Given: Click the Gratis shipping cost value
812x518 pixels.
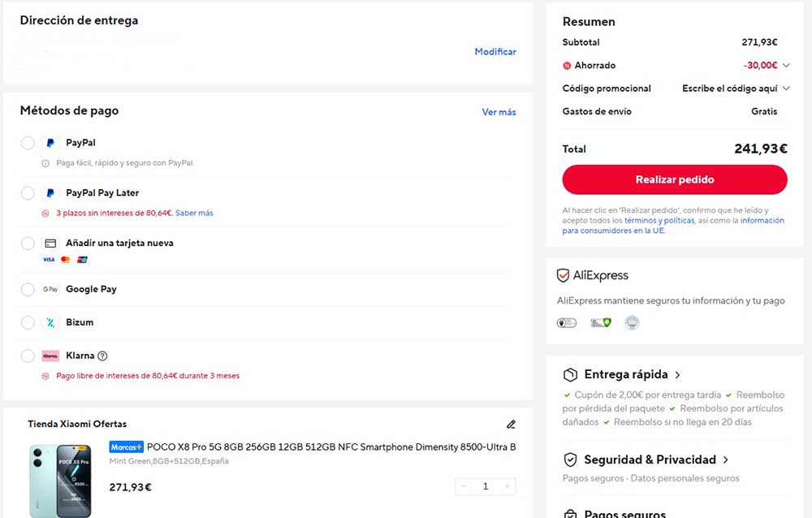Looking at the screenshot, I should pos(764,111).
